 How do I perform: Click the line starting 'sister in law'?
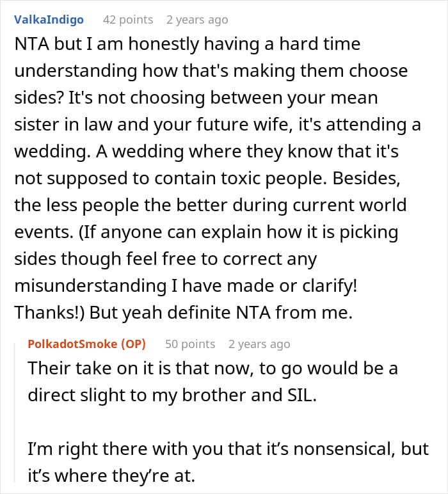(218, 124)
